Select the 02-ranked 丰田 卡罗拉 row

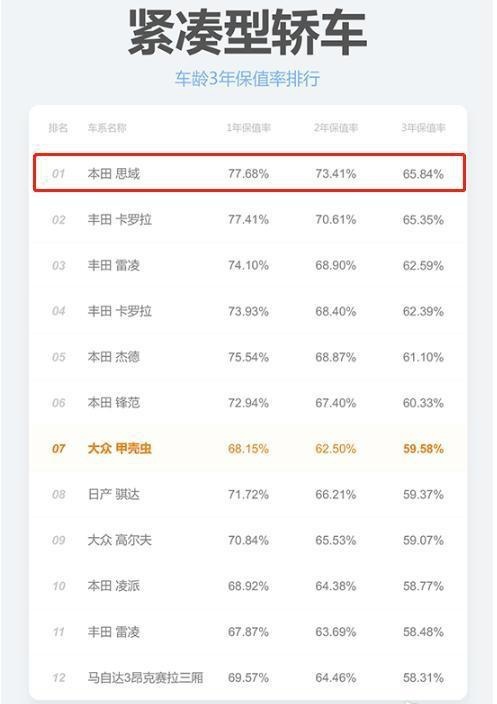click(248, 220)
